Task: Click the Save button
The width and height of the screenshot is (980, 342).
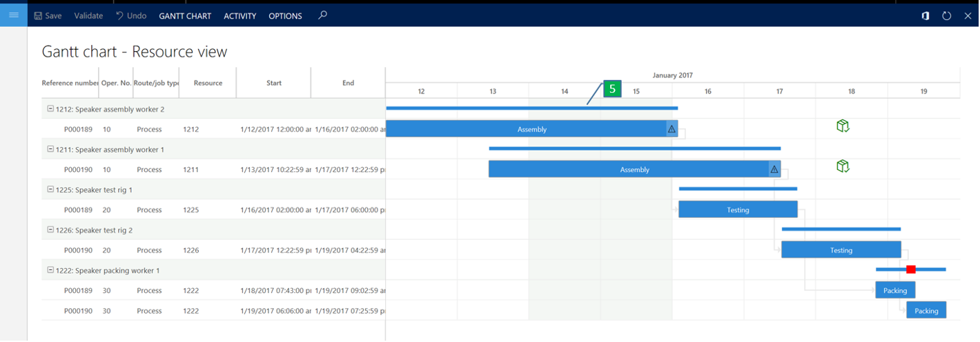Action: tap(48, 16)
